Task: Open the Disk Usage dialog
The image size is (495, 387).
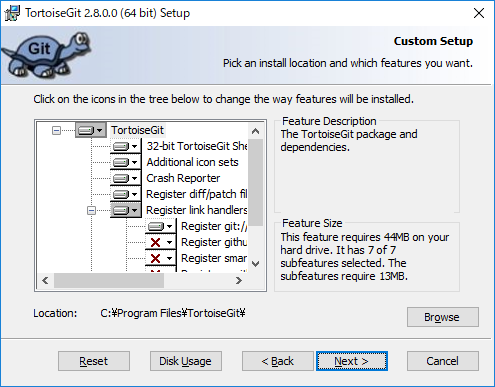Action: (186, 361)
